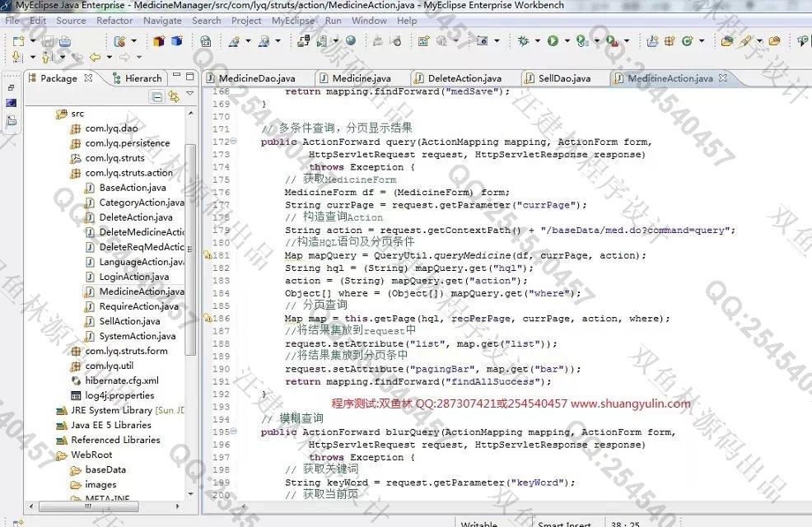Select the WebRoot folder

(91, 455)
